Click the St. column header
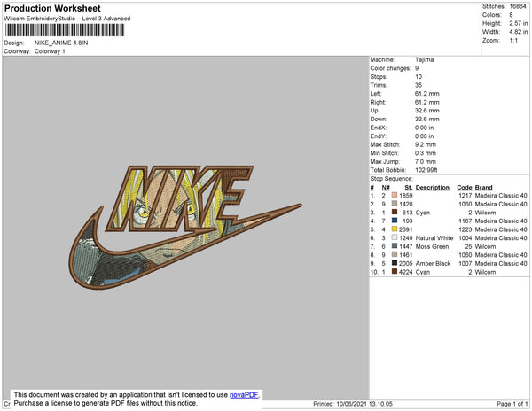 [x=409, y=188]
